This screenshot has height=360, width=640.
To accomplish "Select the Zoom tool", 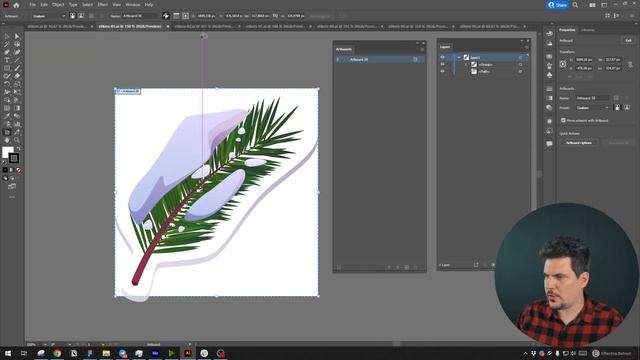I will tap(17, 140).
